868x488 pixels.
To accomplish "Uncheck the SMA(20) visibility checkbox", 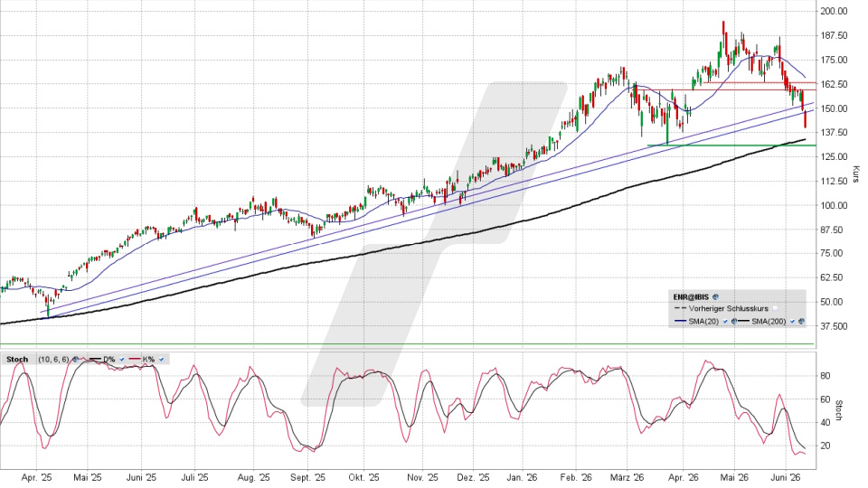I will [725, 321].
